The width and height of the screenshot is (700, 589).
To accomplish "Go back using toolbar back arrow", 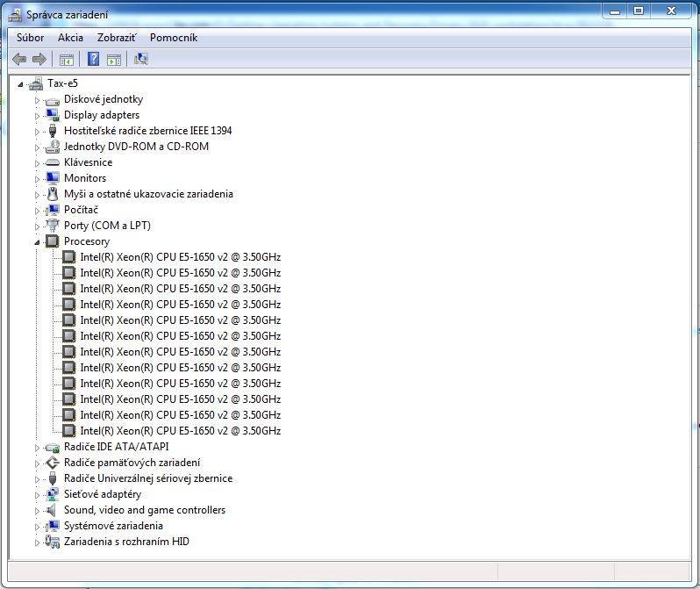I will point(19,59).
